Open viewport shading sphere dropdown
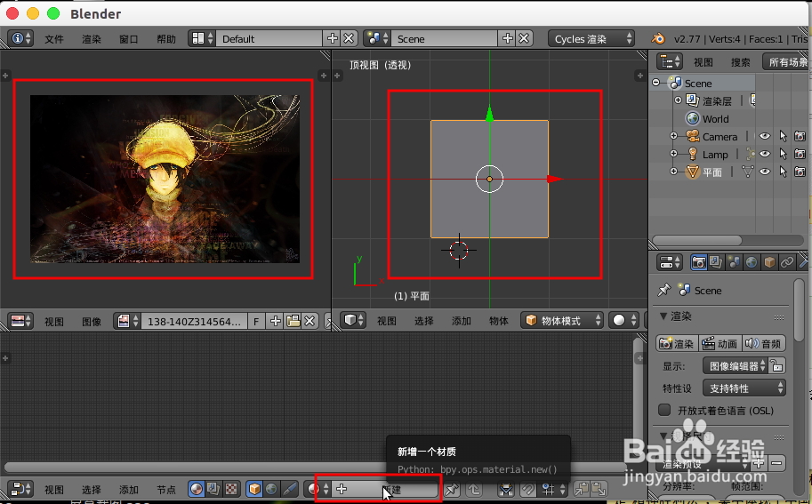Image resolution: width=812 pixels, height=504 pixels. point(623,320)
